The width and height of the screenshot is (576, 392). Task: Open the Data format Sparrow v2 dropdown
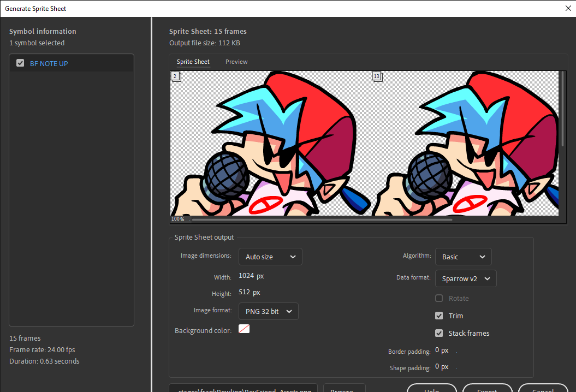click(466, 278)
